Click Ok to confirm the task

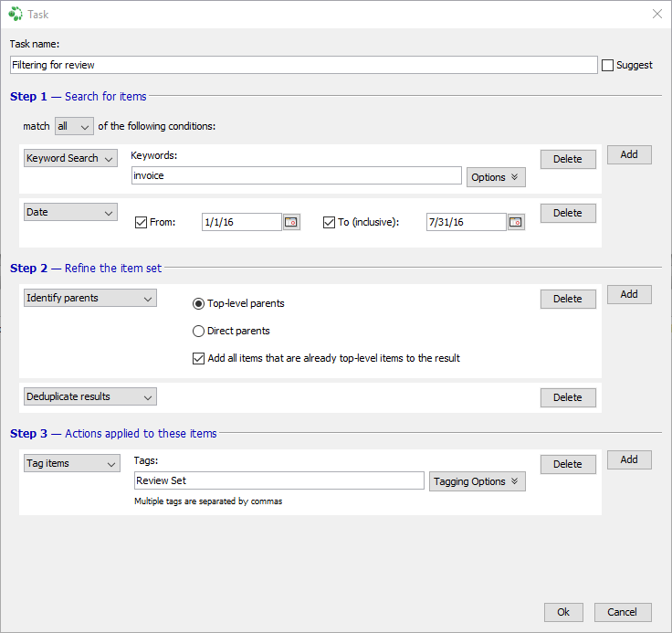[x=563, y=612]
